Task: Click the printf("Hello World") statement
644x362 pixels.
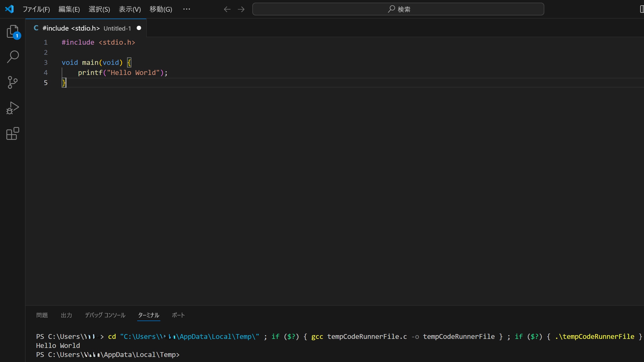Action: point(123,73)
